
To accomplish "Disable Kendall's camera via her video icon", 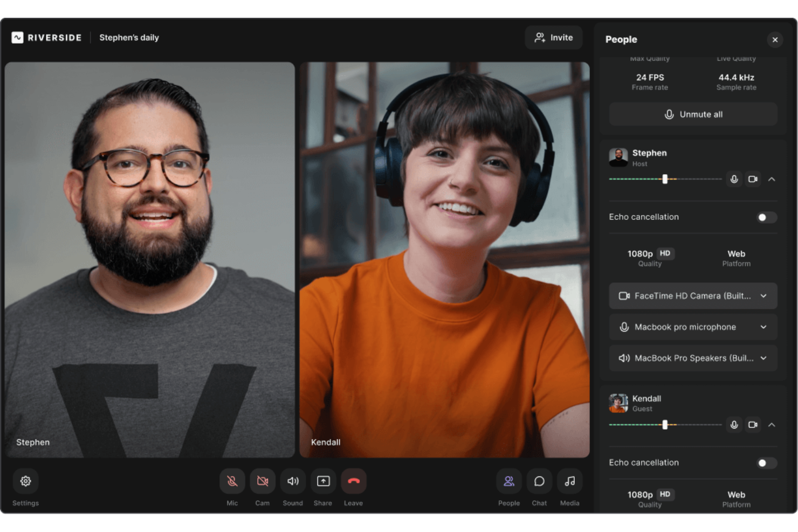I will click(x=753, y=425).
